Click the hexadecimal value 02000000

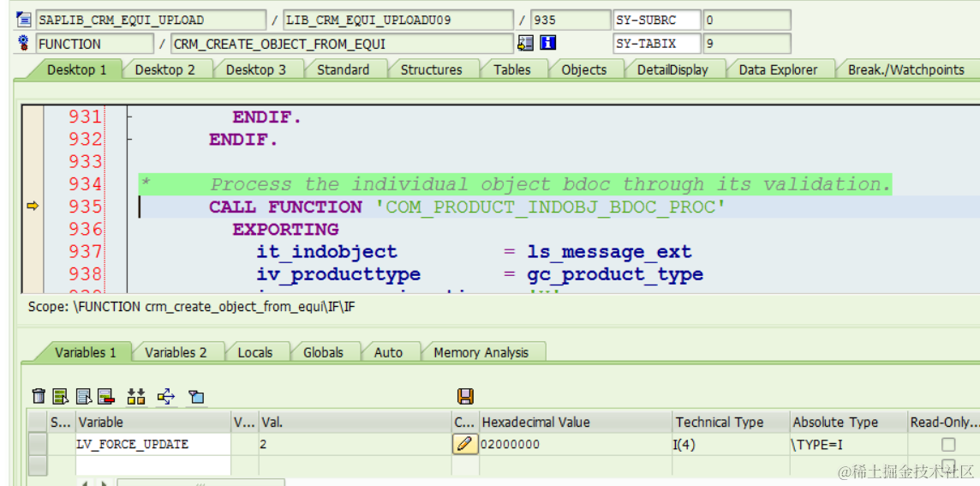pos(576,444)
